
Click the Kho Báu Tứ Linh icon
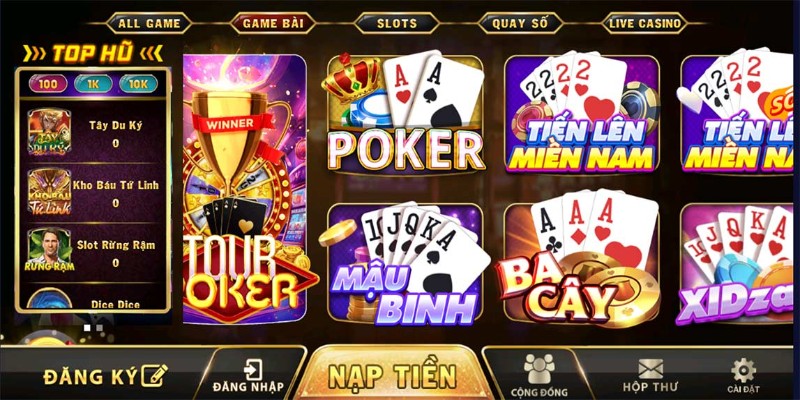pos(49,192)
